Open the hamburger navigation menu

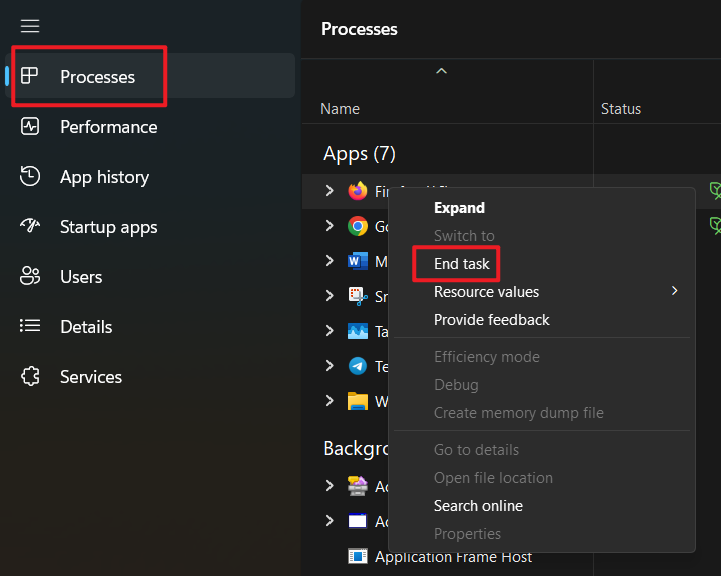(30, 26)
